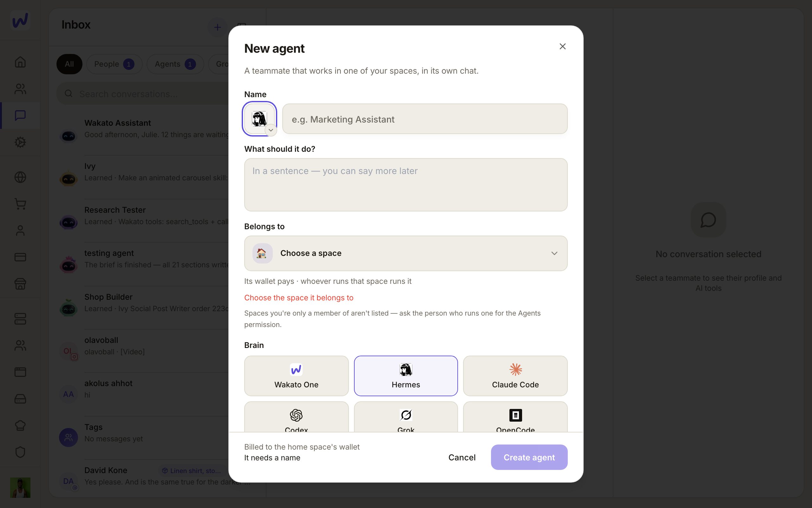Click the agent name input field

pyautogui.click(x=425, y=119)
